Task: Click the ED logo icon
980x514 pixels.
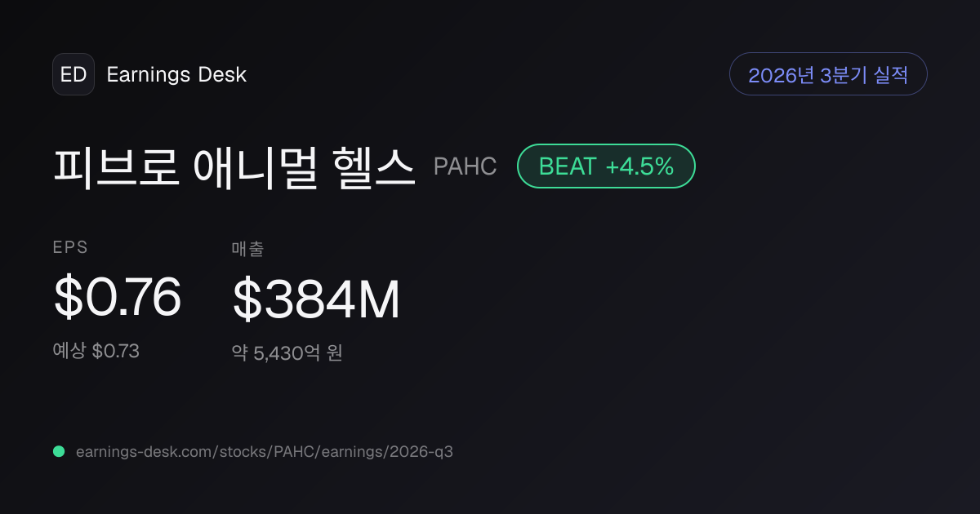Action: click(x=73, y=74)
